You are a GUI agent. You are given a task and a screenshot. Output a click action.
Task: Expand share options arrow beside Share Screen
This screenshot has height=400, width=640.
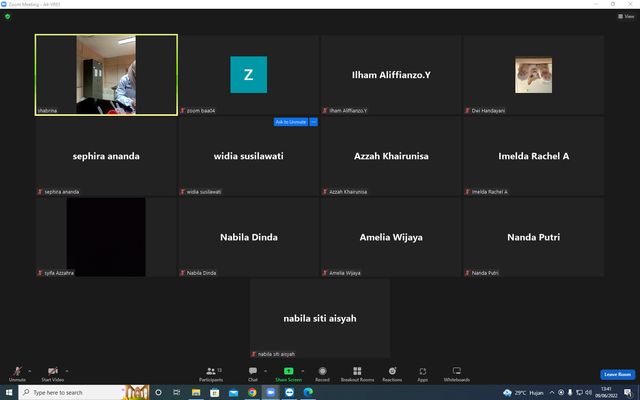[302, 371]
